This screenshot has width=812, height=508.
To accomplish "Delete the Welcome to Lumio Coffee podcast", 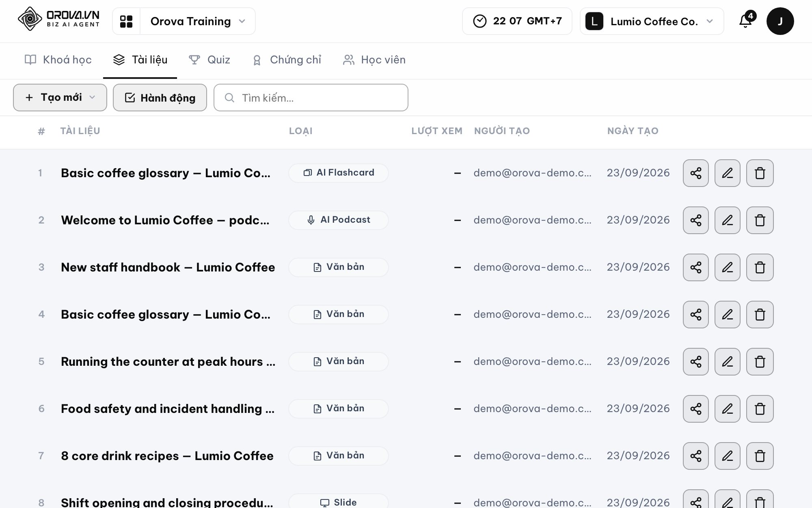I will 760,220.
